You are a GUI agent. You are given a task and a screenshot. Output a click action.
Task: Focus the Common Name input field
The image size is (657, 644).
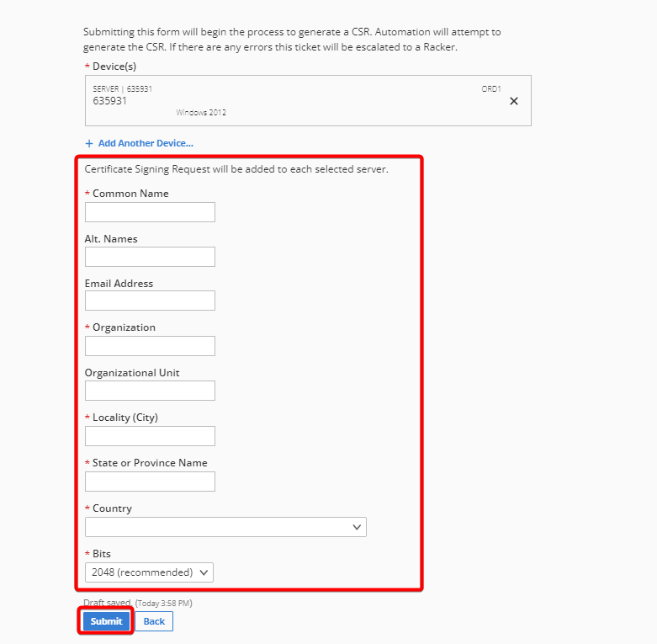point(150,212)
